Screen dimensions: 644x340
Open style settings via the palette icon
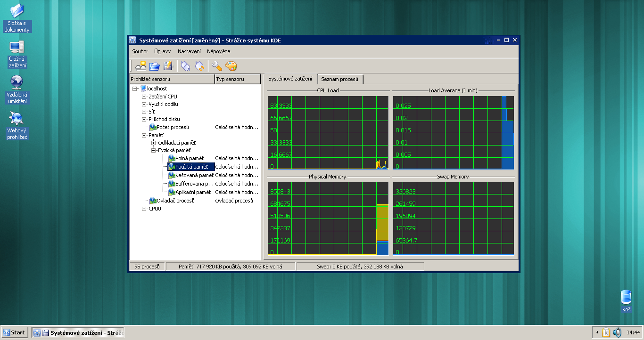(231, 66)
